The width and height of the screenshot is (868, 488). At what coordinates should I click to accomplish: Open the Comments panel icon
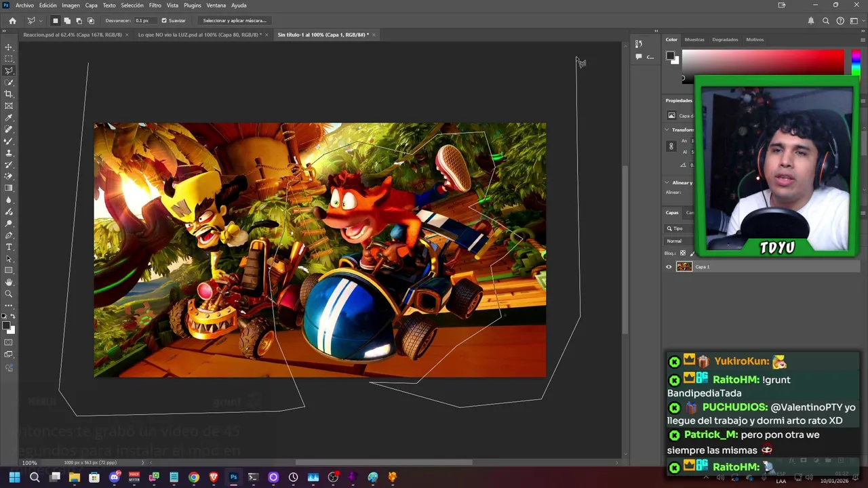(639, 57)
